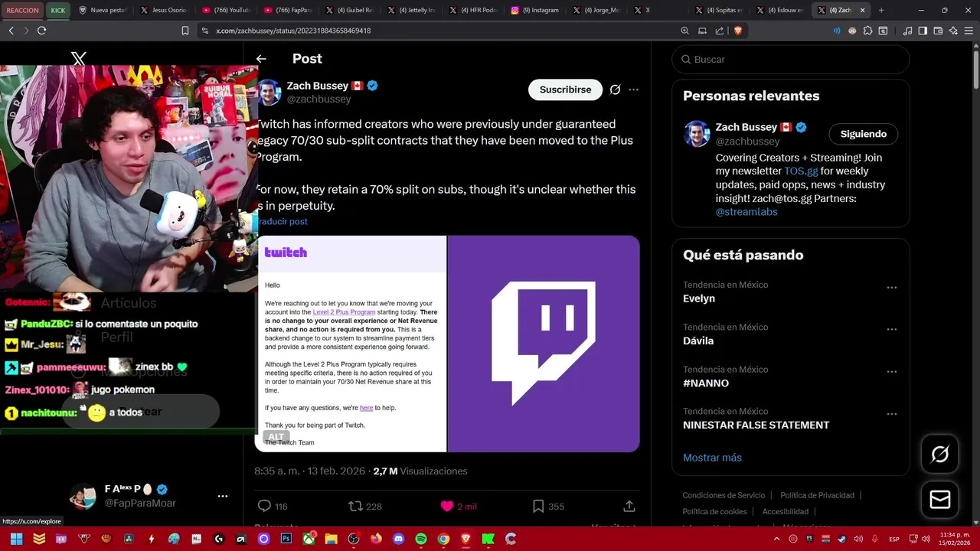This screenshot has width=980, height=551.
Task: Open the Brave Wallet icon
Action: [x=938, y=31]
